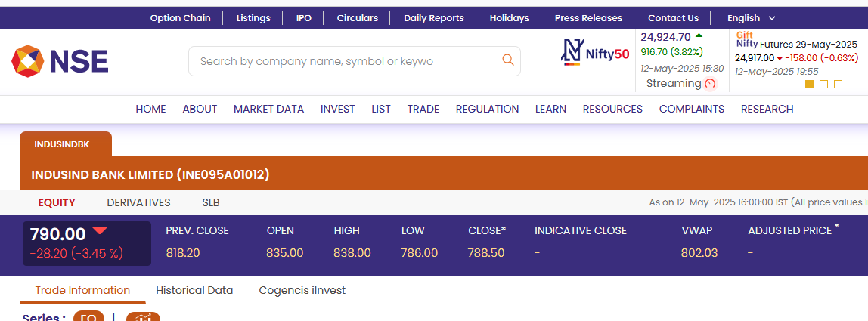Click the Gift Nifty logo
Viewport: 868px width, 321px height.
[x=746, y=39]
